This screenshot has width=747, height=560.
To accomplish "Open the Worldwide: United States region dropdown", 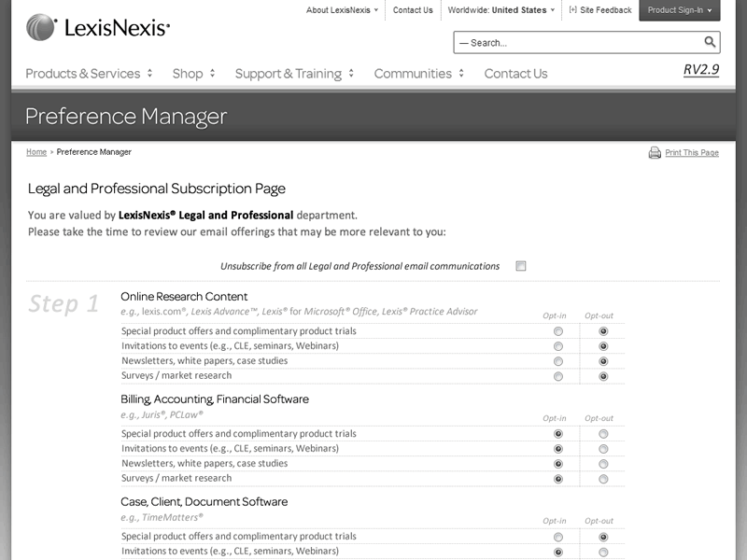I will [501, 10].
